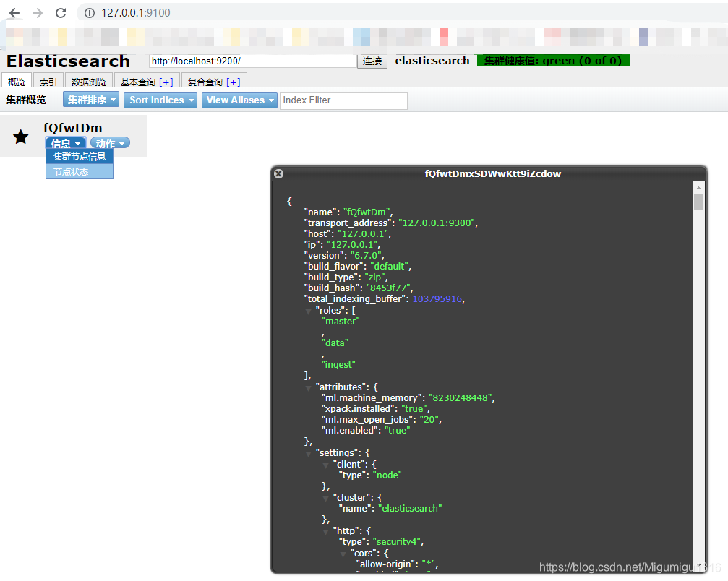
Task: Click the fQfwtDm node name
Action: [73, 128]
